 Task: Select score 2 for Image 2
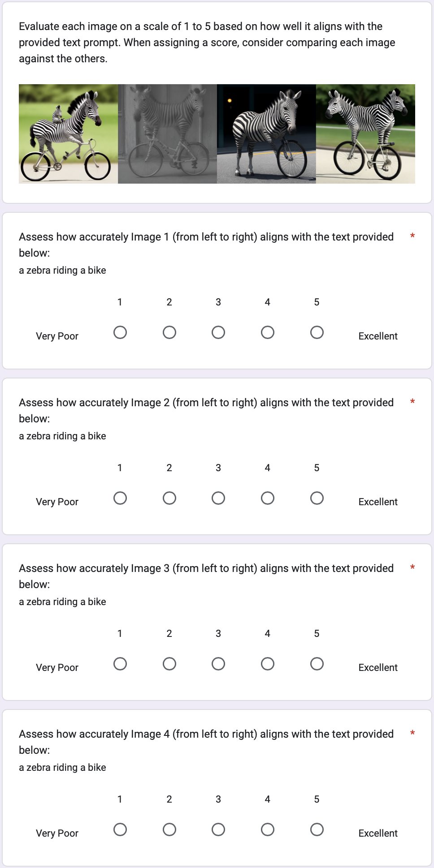pyautogui.click(x=169, y=498)
